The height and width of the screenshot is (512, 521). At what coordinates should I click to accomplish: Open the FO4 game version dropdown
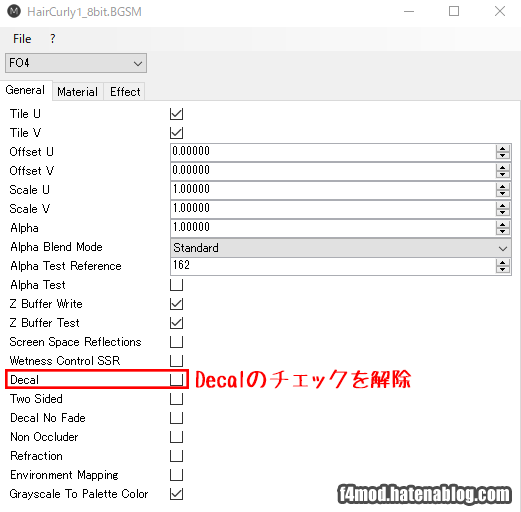(x=76, y=63)
